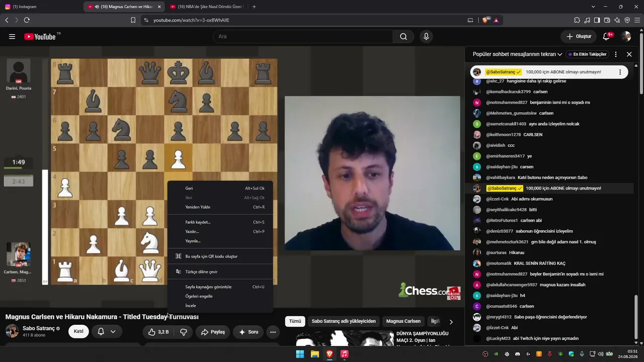Choose 'Sayfa kaynağını görüntüle' menu entry
This screenshot has width=644, height=362.
point(220,287)
